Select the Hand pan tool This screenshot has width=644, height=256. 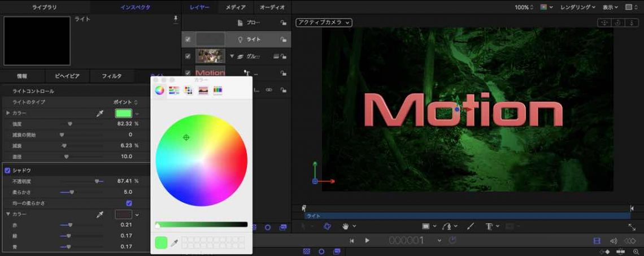tap(345, 226)
